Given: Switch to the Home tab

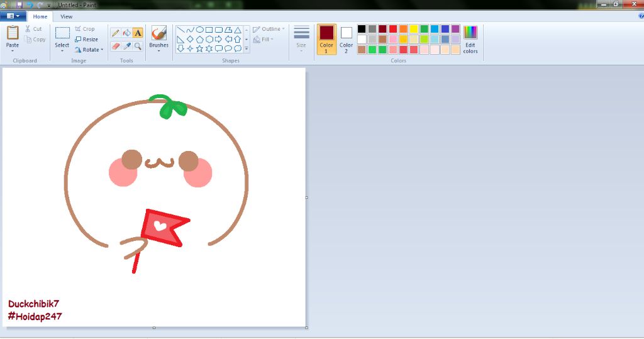Looking at the screenshot, I should click(40, 16).
